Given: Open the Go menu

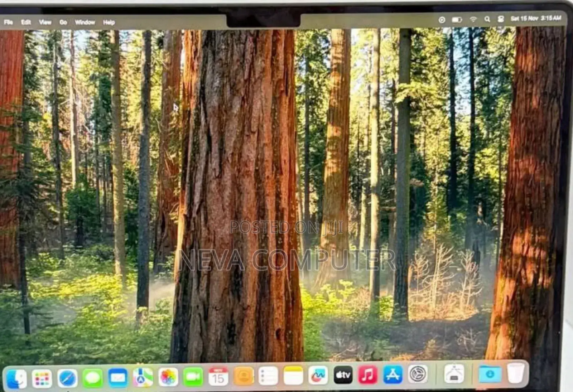Looking at the screenshot, I should click(x=63, y=22).
